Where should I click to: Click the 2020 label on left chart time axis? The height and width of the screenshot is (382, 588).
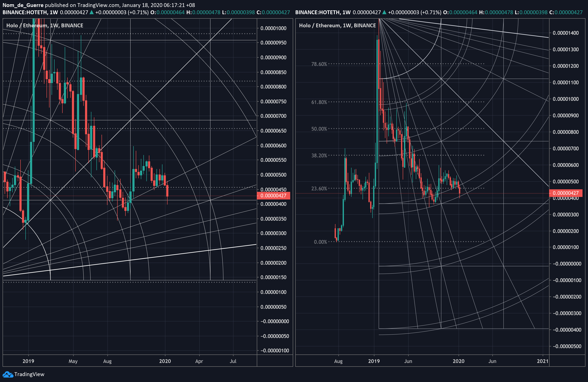[165, 361]
